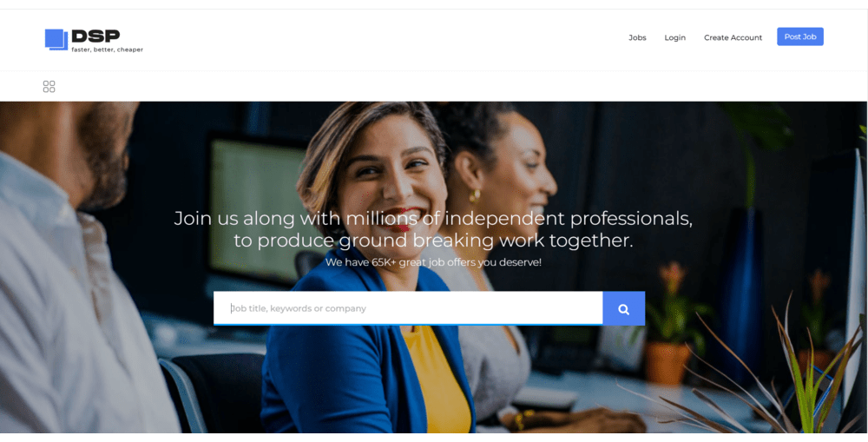Focus the job title, keywords or company field

[x=408, y=308]
